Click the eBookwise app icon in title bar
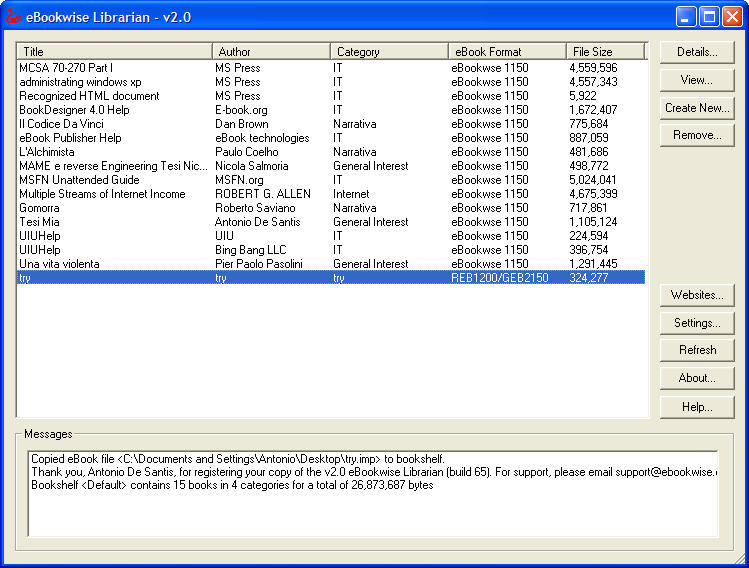Image resolution: width=749 pixels, height=568 pixels. (14, 17)
